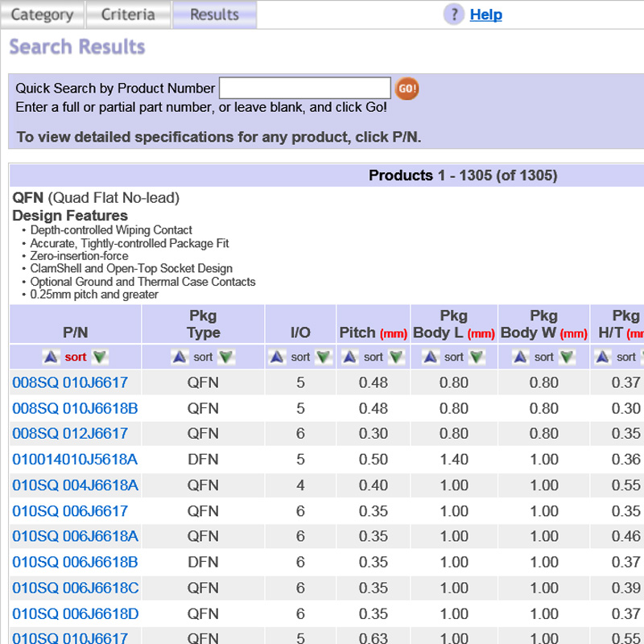
Task: Open product 010SQ 006J6618B details
Action: [x=75, y=562]
